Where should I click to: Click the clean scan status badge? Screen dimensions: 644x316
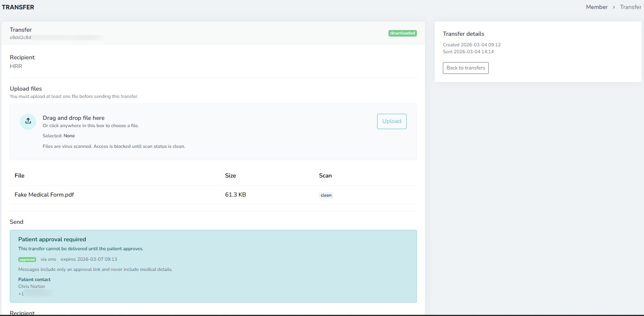point(326,195)
